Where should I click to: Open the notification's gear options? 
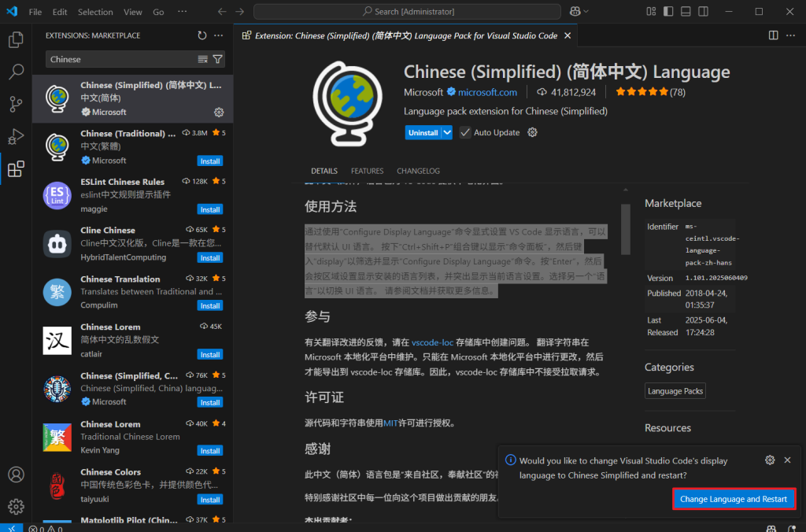770,460
